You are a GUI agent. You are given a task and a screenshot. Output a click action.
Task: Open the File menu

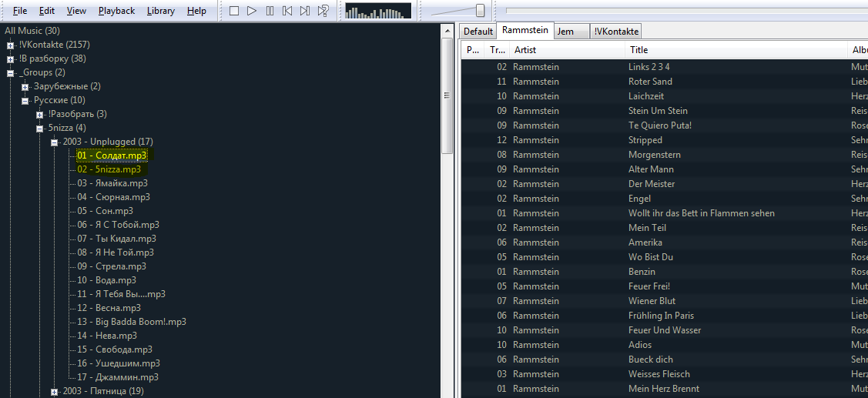20,11
